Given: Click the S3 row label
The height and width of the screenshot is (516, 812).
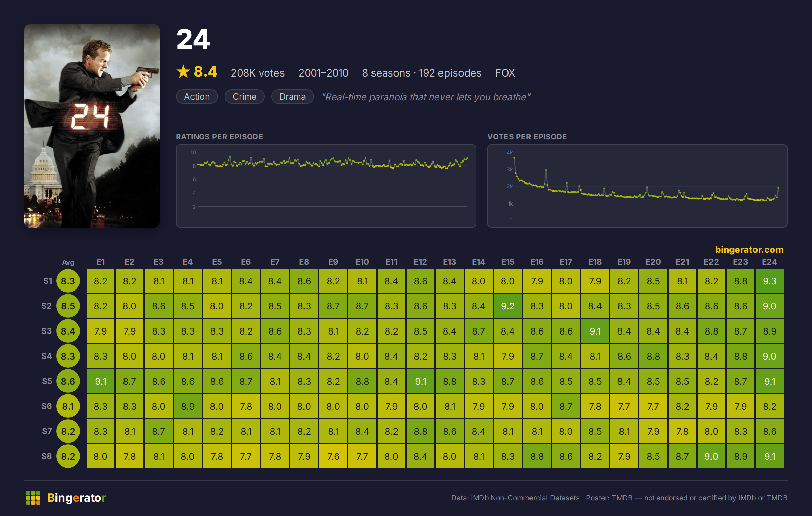Looking at the screenshot, I should coord(47,331).
